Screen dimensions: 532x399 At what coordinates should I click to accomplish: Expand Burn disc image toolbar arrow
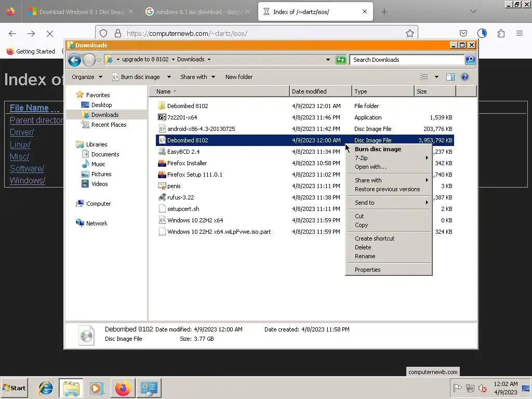click(x=169, y=77)
